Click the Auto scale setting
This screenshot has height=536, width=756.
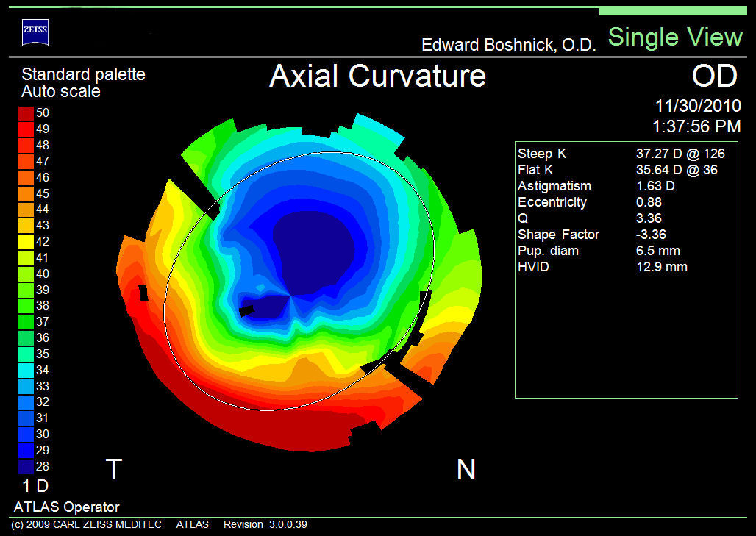pos(61,91)
